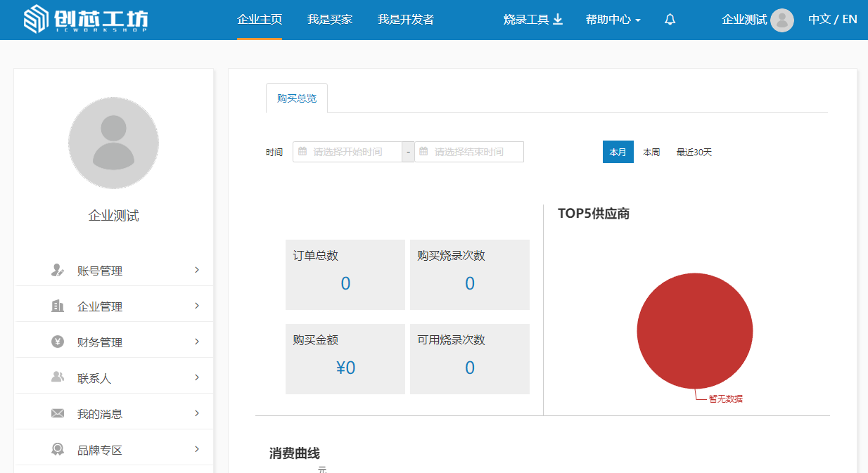
Task: Select the 购买总览 tab
Action: [x=297, y=98]
